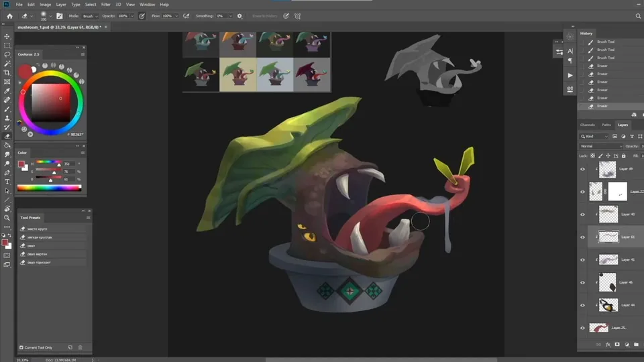Select the Eyedropper tool
The width and height of the screenshot is (644, 362).
click(7, 90)
